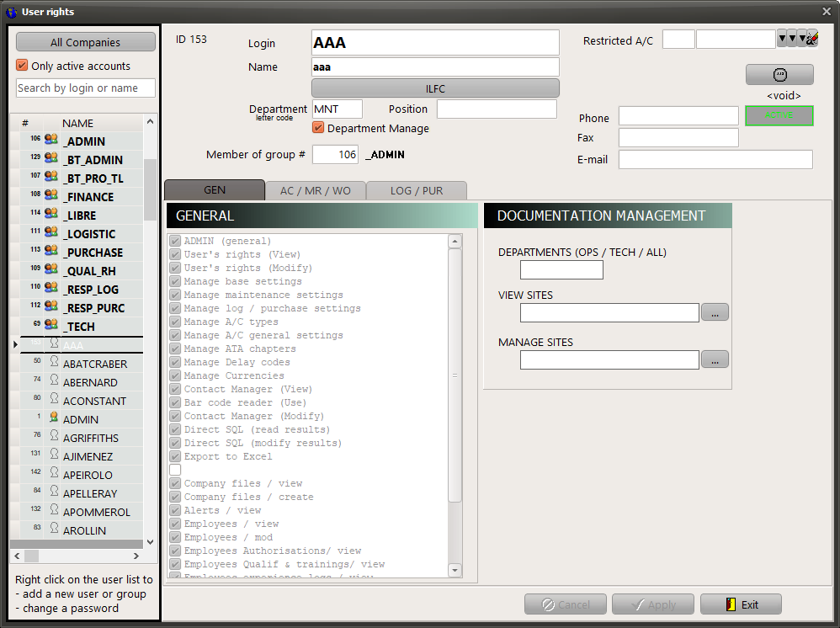The width and height of the screenshot is (840, 628).
Task: Click the group icon beside _TECH
Action: point(51,324)
